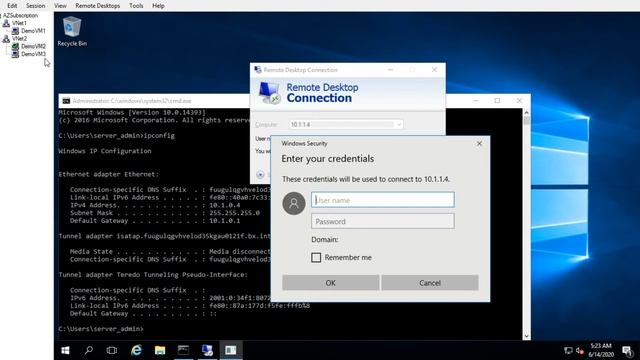
Task: Click Remote Desktop Connection title bar icon
Action: (258, 70)
